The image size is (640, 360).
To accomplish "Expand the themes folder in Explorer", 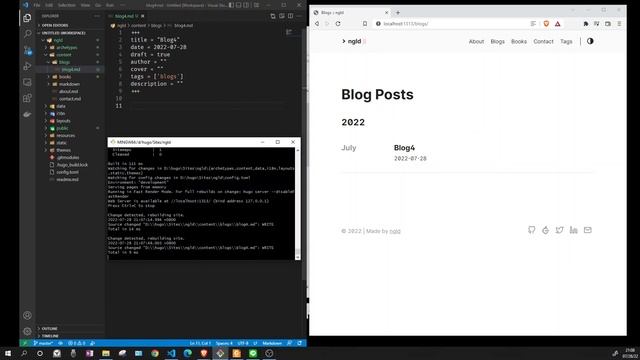I will coord(70,150).
